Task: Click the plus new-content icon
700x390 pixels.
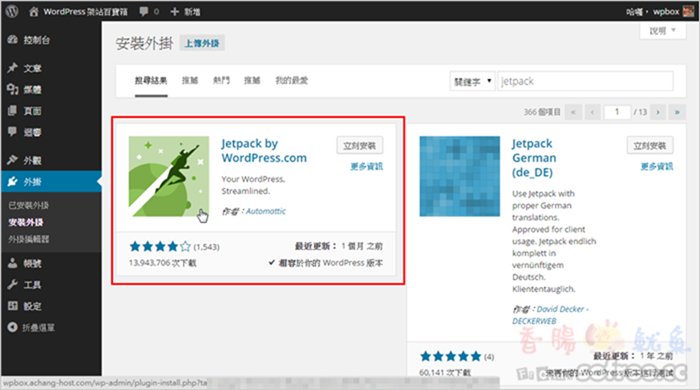Action: click(x=175, y=12)
